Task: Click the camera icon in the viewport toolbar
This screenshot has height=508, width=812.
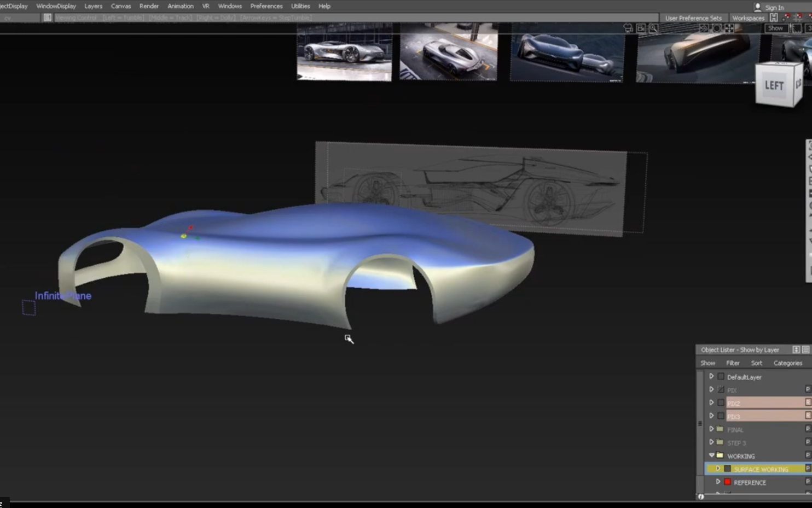Action: 628,28
